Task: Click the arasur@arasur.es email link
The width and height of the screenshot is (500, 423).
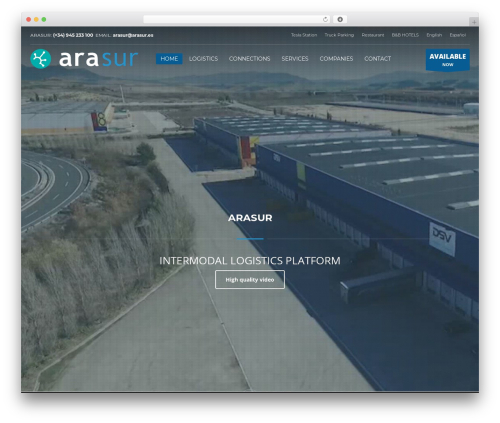Action: (133, 35)
